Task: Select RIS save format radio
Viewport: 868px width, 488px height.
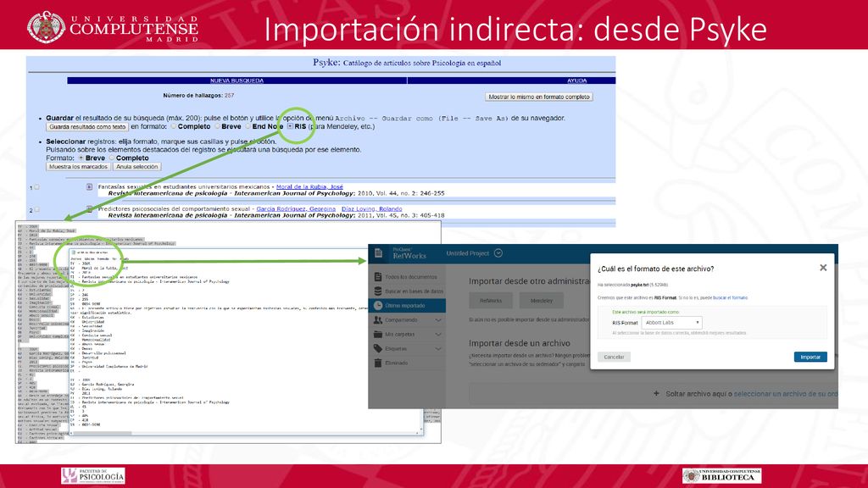Action: pyautogui.click(x=290, y=126)
